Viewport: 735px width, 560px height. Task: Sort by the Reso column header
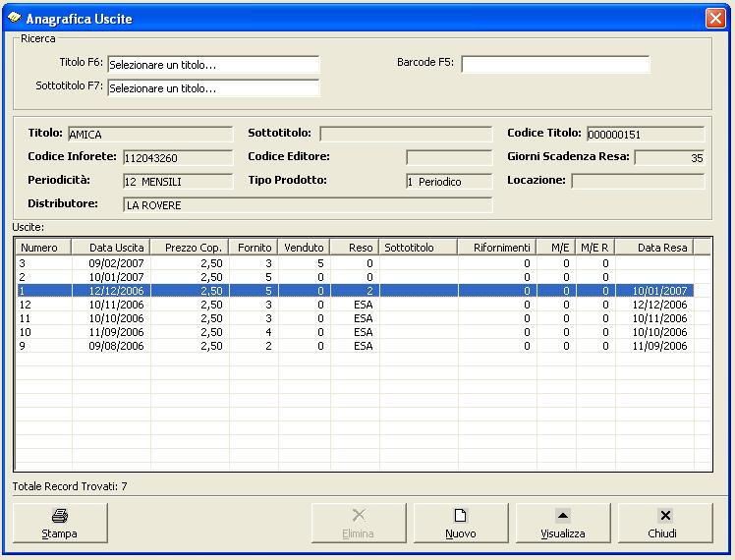coord(355,247)
